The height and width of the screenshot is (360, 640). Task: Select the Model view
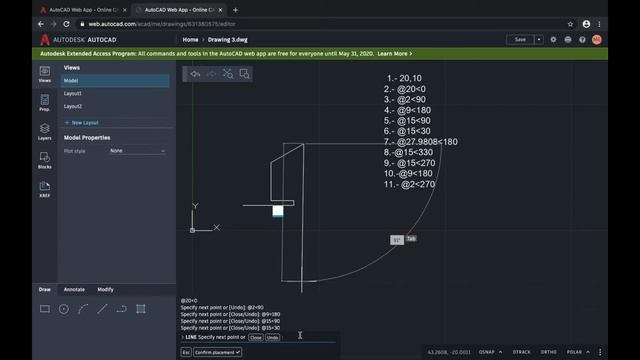click(x=115, y=80)
